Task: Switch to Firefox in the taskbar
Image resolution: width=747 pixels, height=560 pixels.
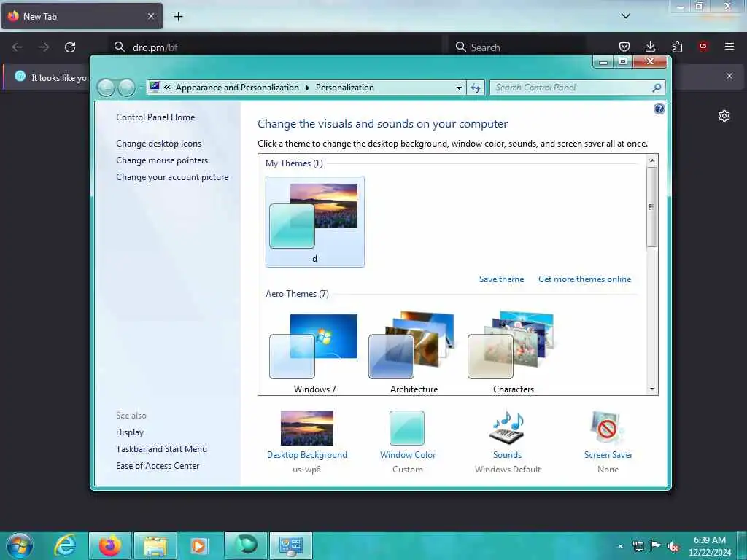Action: (x=110, y=545)
